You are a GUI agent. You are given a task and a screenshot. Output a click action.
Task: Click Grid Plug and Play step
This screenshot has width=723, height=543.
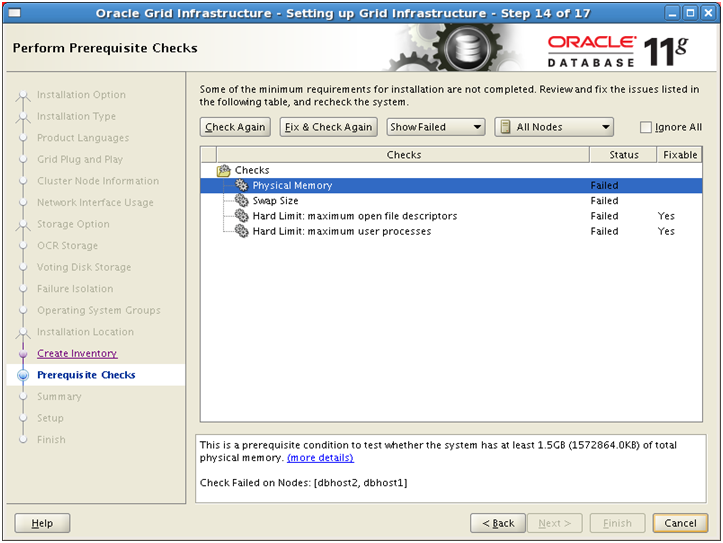(x=80, y=159)
